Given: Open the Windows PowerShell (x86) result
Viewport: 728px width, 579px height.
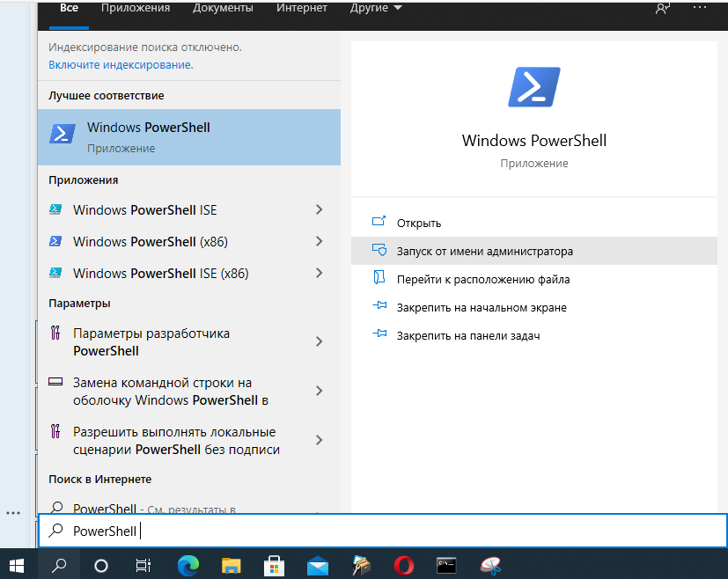Looking at the screenshot, I should [x=189, y=241].
